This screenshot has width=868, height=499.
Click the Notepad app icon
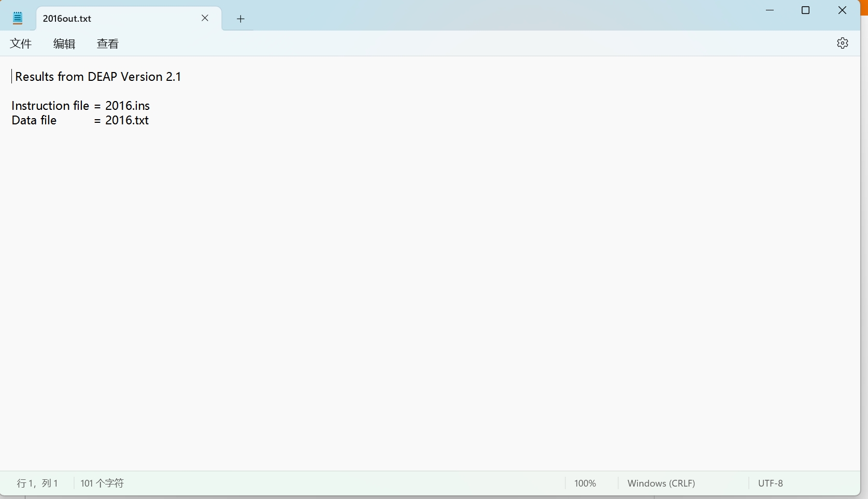click(x=18, y=18)
